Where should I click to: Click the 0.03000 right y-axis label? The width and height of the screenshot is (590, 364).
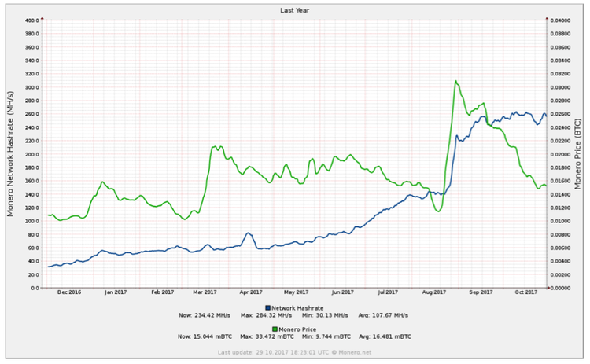point(560,87)
